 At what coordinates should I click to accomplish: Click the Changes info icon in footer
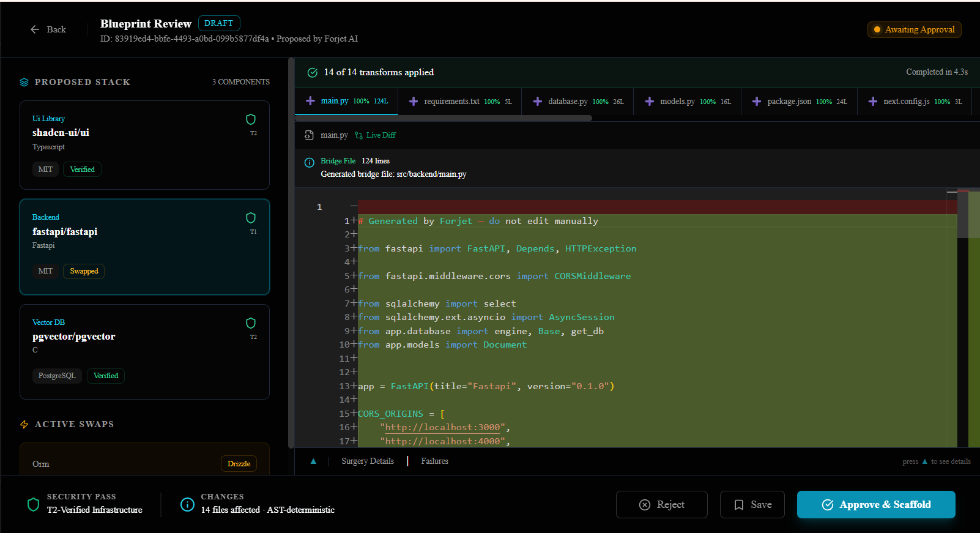[187, 504]
